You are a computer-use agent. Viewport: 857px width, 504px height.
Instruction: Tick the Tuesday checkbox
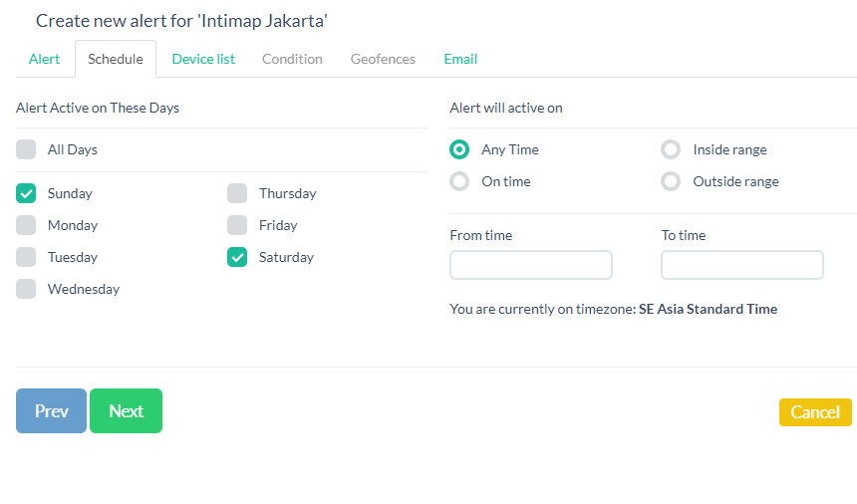click(27, 258)
